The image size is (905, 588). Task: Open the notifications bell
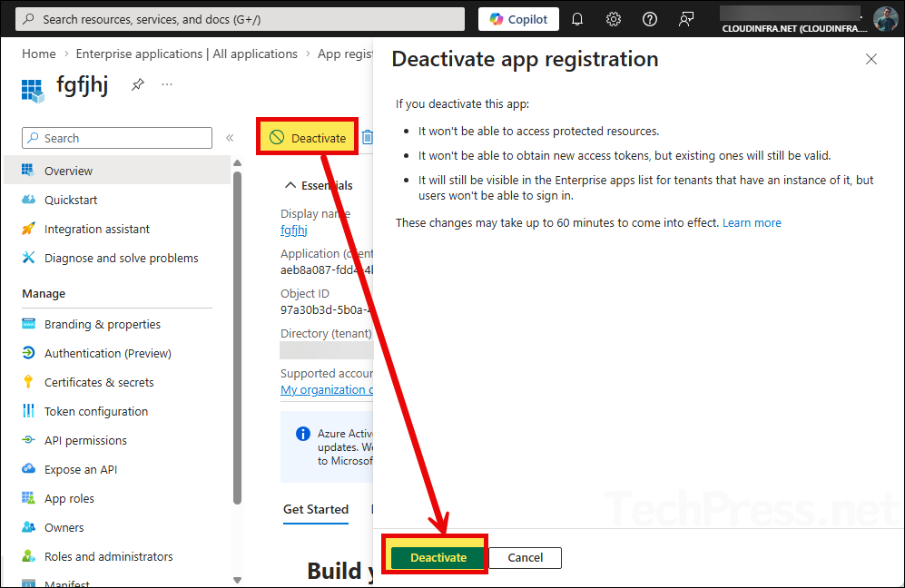point(577,18)
